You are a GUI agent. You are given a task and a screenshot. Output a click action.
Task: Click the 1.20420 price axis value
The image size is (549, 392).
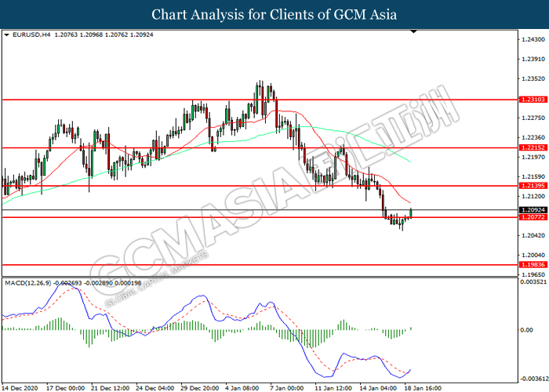[x=533, y=235]
